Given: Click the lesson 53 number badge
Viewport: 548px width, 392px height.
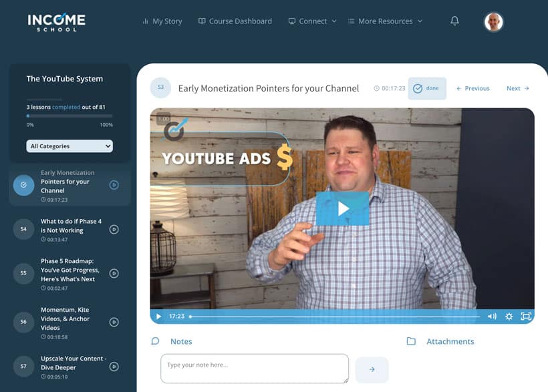Looking at the screenshot, I should pyautogui.click(x=160, y=87).
